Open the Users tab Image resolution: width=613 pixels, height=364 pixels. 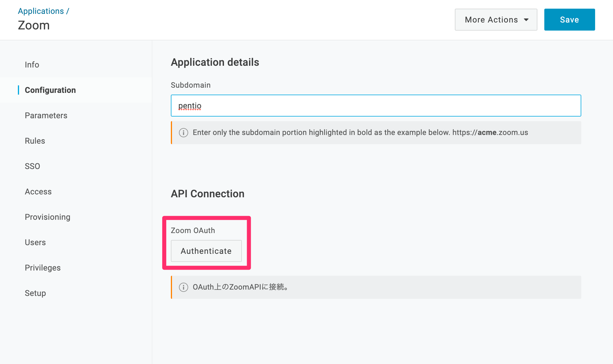point(35,242)
